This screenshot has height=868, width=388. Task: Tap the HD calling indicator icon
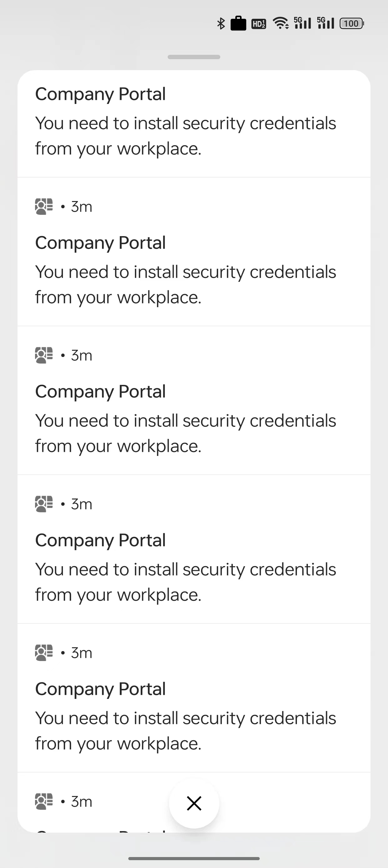pos(259,23)
